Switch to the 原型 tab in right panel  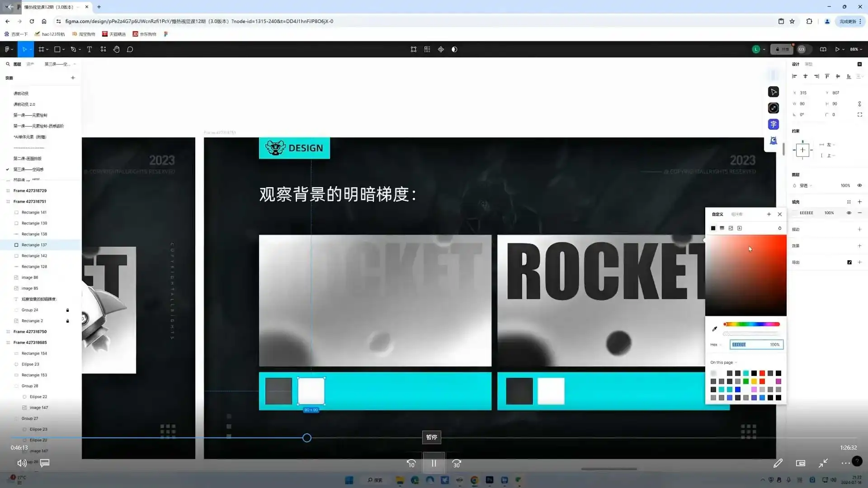[809, 64]
